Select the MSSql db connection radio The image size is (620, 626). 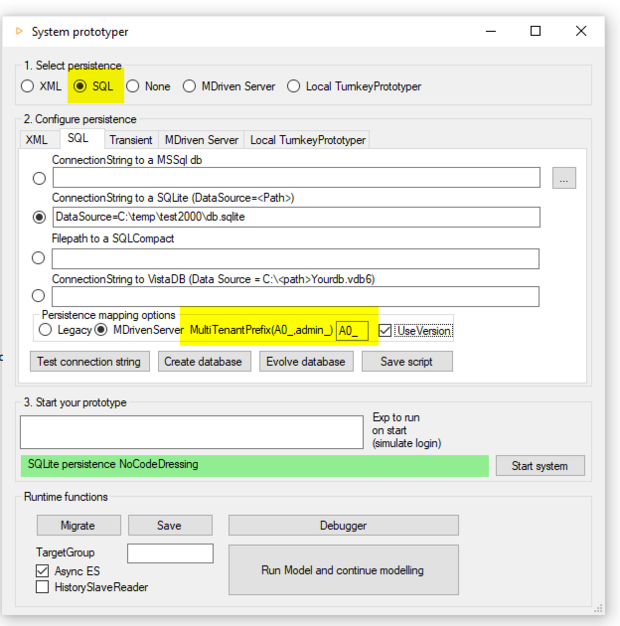tap(39, 178)
